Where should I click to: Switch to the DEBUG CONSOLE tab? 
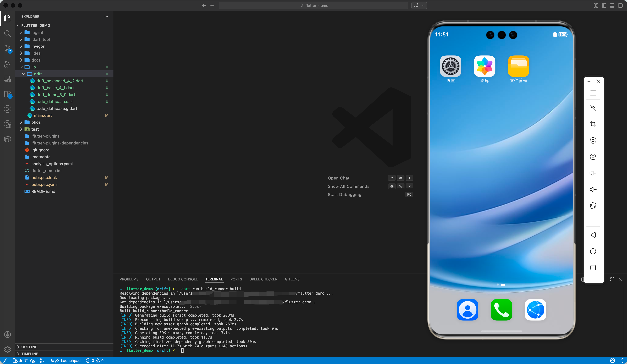[183, 279]
